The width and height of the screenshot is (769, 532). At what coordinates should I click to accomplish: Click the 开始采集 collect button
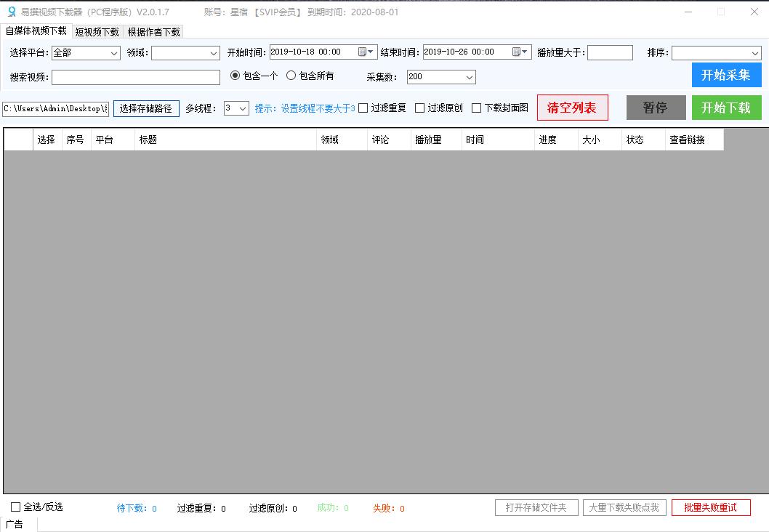(726, 74)
